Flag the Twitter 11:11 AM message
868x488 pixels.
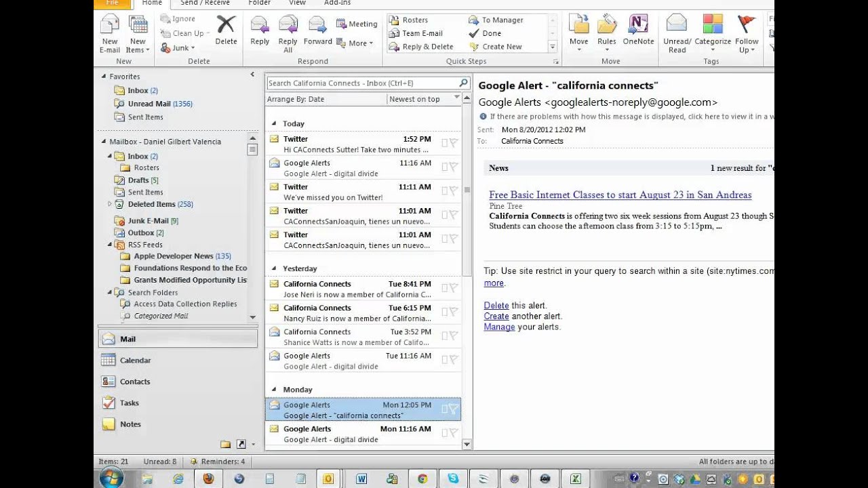click(x=454, y=191)
